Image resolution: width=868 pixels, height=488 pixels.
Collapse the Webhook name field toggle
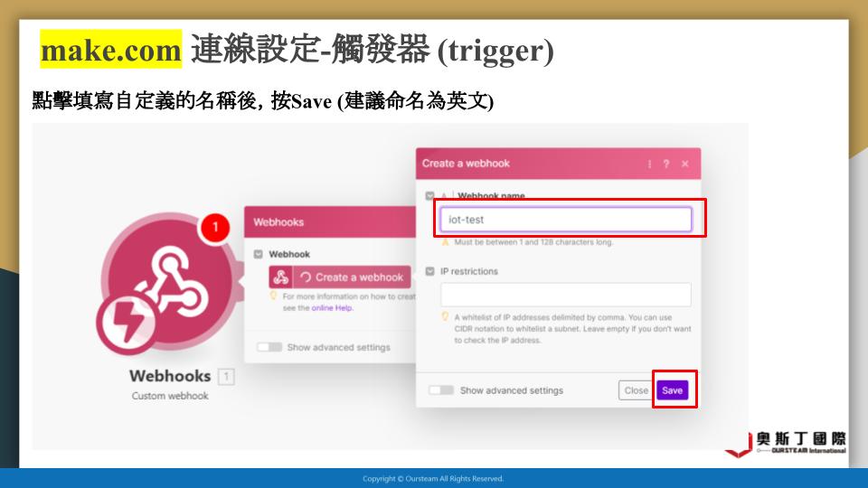[429, 196]
